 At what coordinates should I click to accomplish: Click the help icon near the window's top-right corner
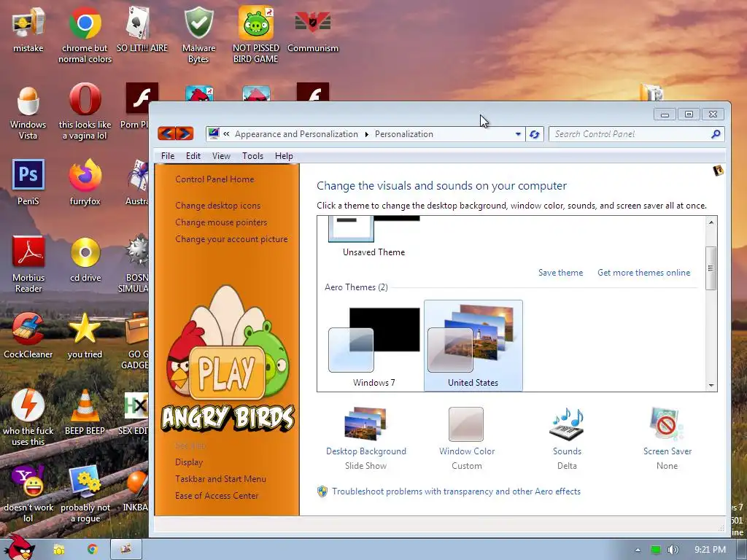click(x=718, y=171)
